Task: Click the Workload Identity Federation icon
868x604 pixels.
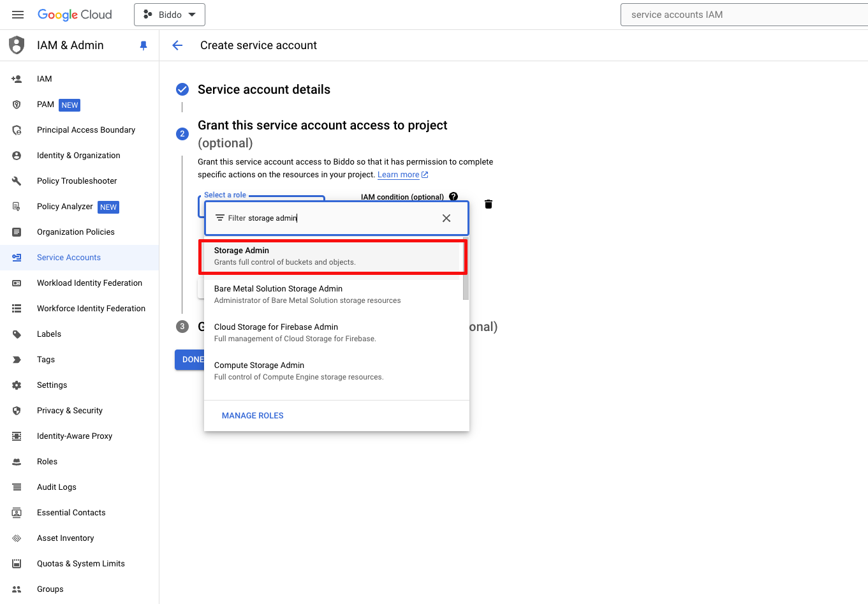Action: coord(17,283)
